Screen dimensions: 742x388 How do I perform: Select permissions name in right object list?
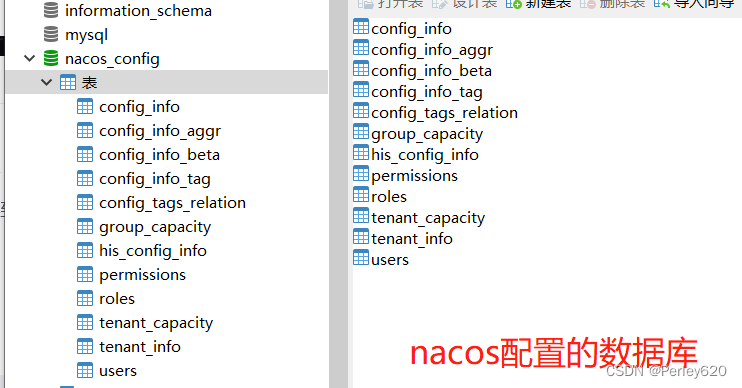click(x=415, y=176)
